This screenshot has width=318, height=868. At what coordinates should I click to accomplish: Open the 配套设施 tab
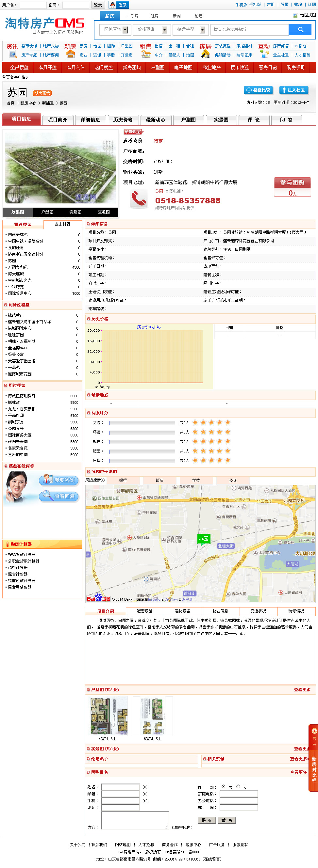(x=145, y=611)
